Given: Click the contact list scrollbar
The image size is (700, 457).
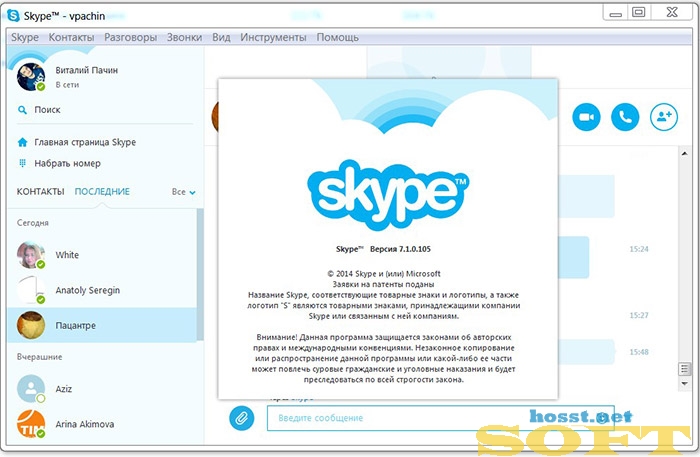Looking at the screenshot, I should (x=200, y=274).
